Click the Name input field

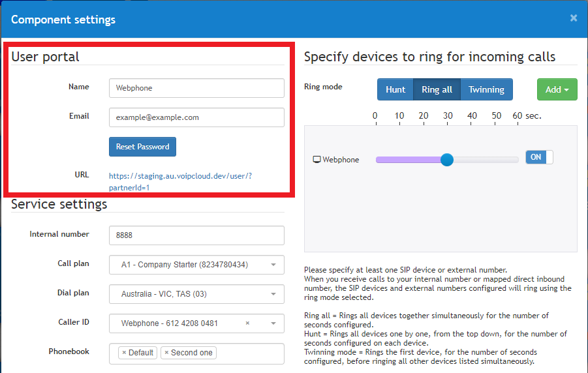click(x=196, y=88)
